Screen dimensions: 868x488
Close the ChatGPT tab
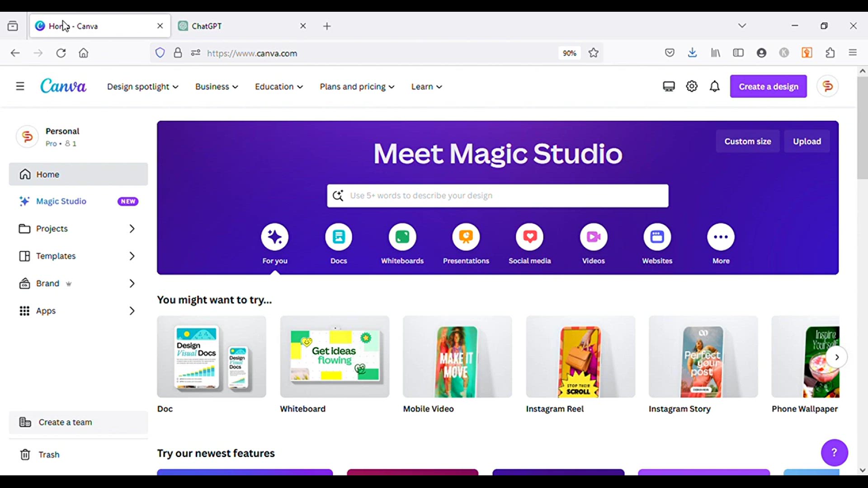tap(303, 26)
